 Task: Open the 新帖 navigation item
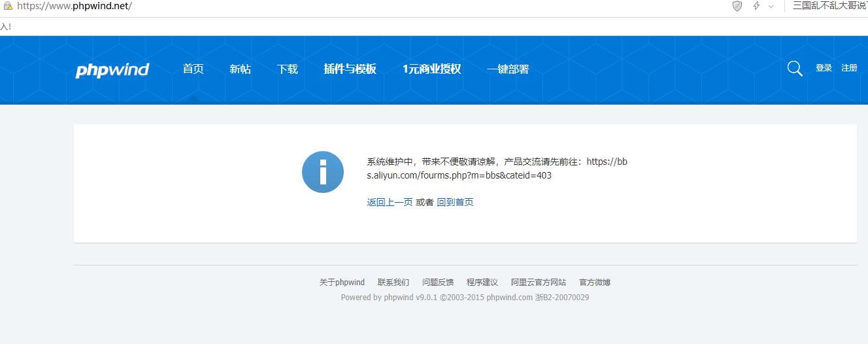click(241, 69)
